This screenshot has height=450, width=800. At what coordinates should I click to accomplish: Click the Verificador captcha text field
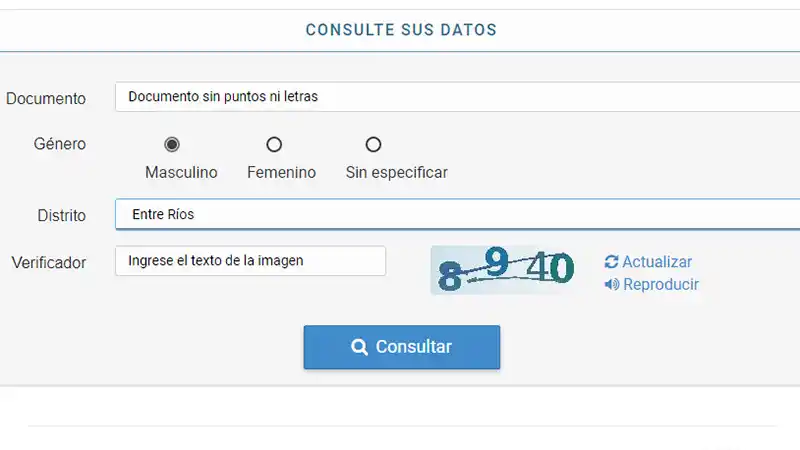tap(250, 261)
